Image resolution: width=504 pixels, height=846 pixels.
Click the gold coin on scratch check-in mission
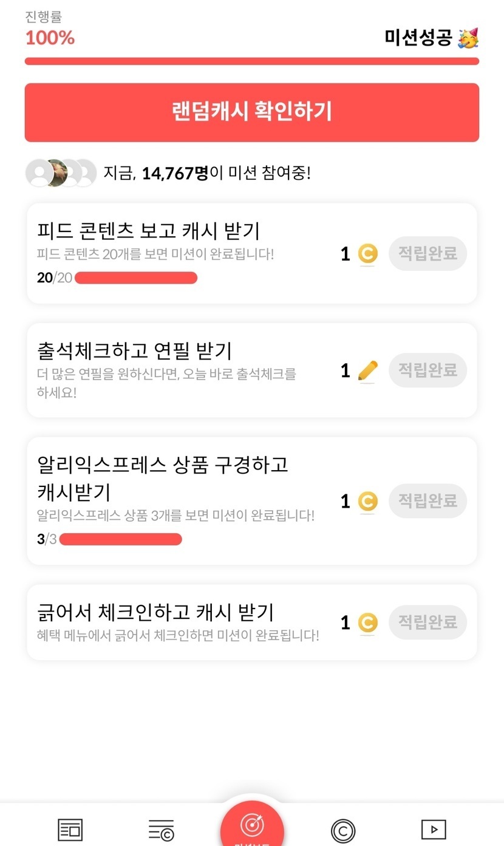pos(367,623)
